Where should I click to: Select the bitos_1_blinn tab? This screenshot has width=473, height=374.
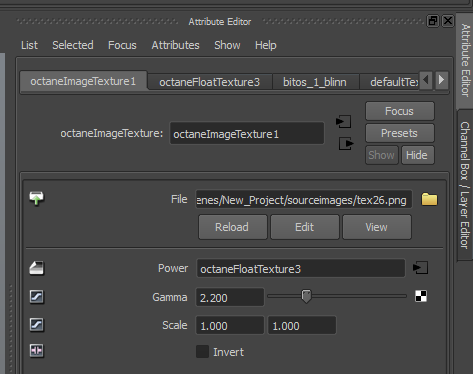click(315, 82)
